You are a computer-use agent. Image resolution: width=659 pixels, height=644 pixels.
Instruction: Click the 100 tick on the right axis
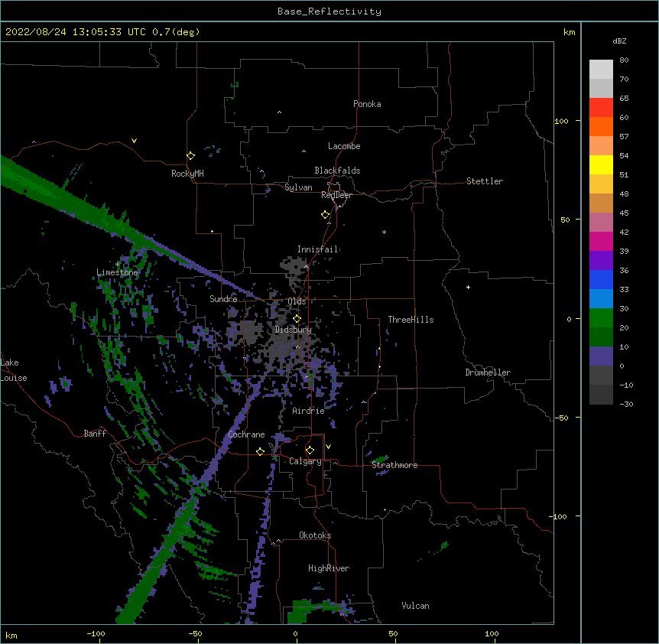(561, 121)
